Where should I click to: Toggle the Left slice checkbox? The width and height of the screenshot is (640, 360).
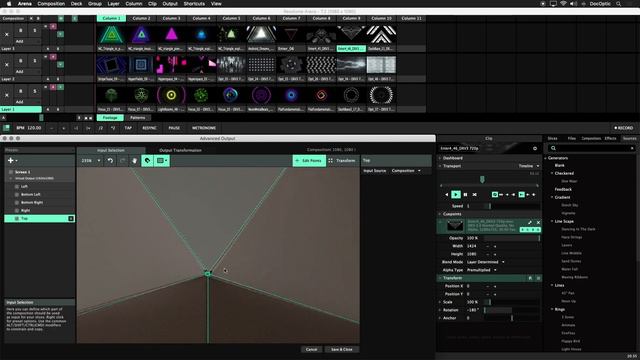point(17,187)
